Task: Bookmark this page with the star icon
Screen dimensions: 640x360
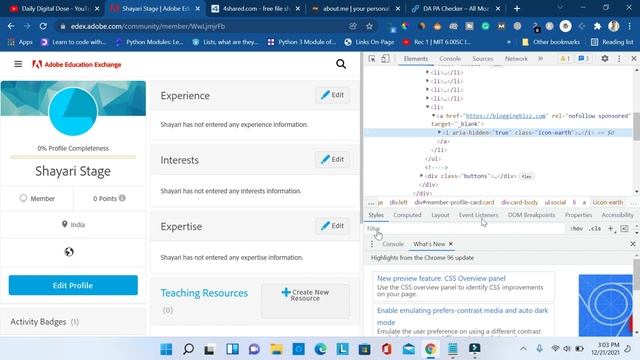Action: coord(369,26)
